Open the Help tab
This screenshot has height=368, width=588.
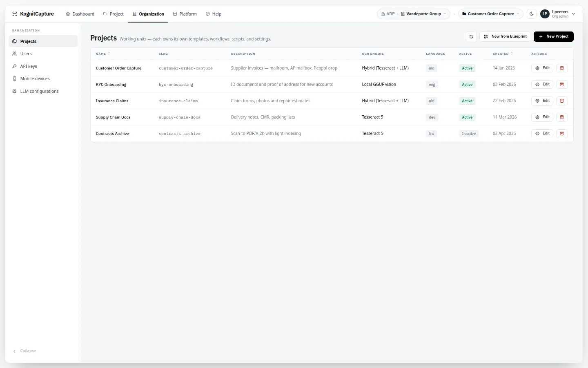pyautogui.click(x=214, y=14)
